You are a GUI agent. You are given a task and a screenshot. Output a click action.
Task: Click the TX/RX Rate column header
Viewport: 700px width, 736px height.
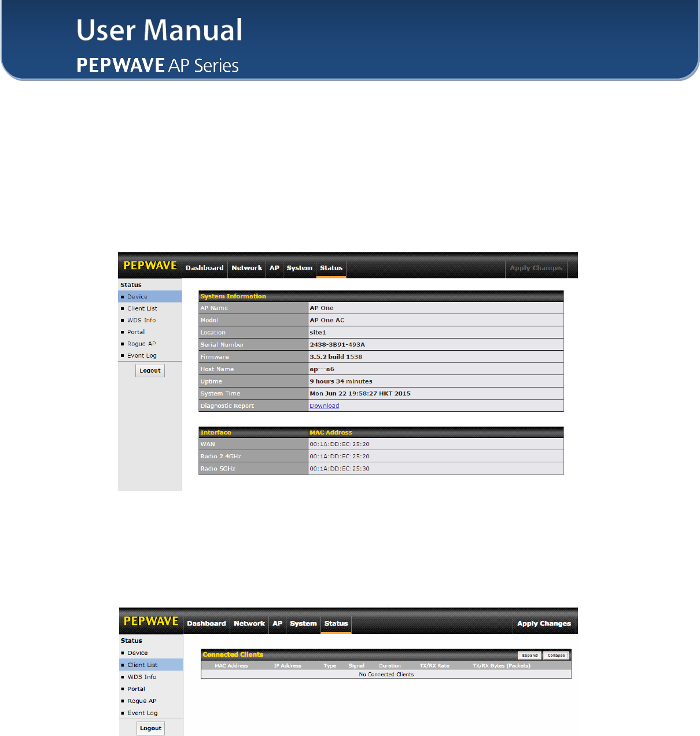coord(434,665)
